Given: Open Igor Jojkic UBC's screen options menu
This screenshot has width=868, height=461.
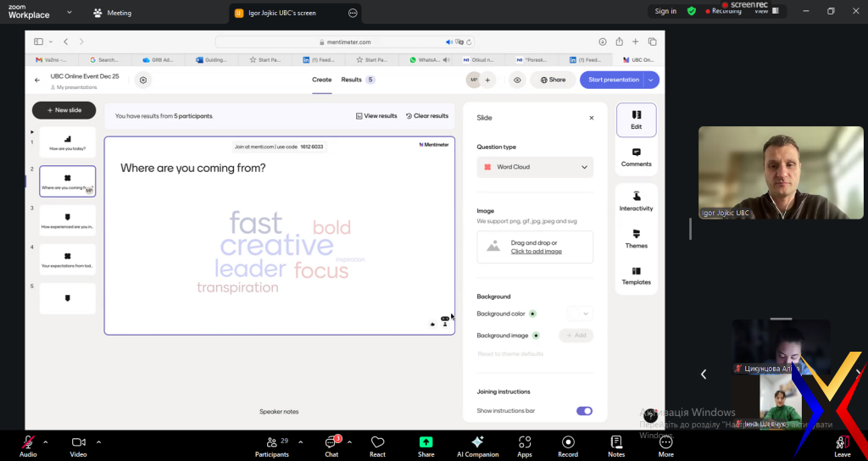Looking at the screenshot, I should pos(353,13).
